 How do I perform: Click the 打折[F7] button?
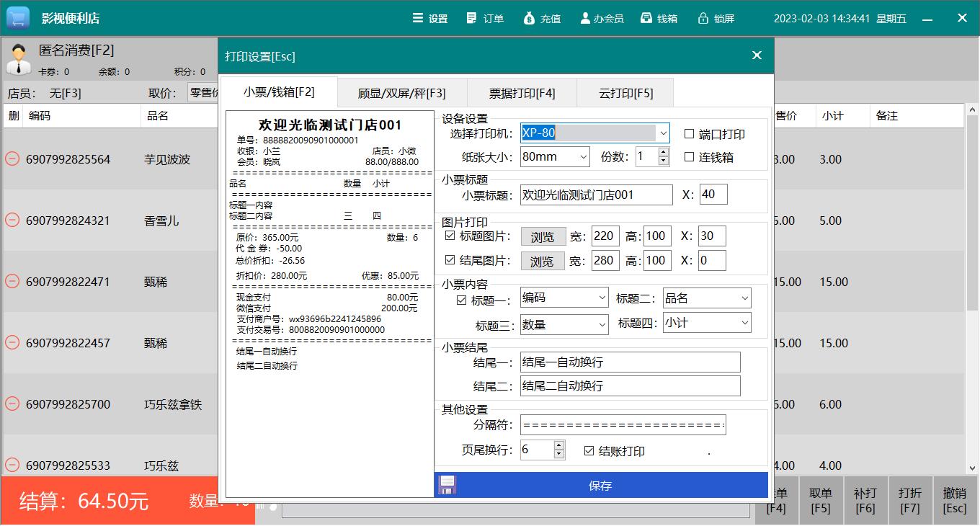(909, 500)
